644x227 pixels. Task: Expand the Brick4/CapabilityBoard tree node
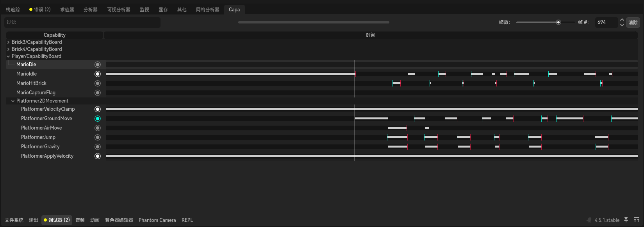(x=8, y=49)
